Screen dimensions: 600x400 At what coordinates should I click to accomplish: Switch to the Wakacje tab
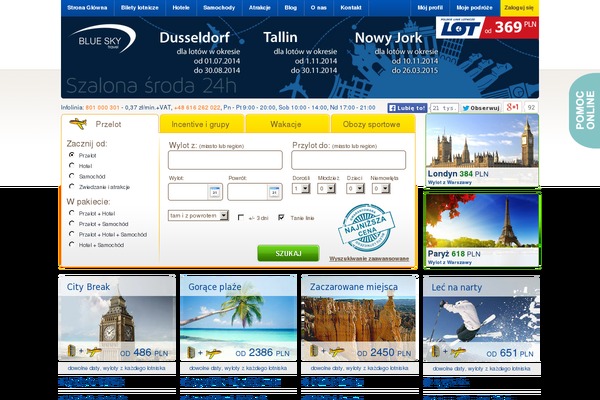(x=287, y=124)
